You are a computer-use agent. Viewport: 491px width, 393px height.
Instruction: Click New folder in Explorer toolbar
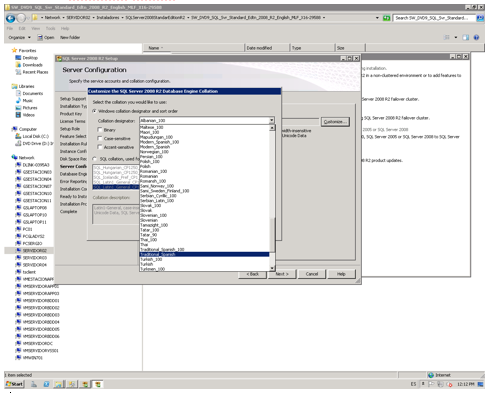click(x=70, y=37)
